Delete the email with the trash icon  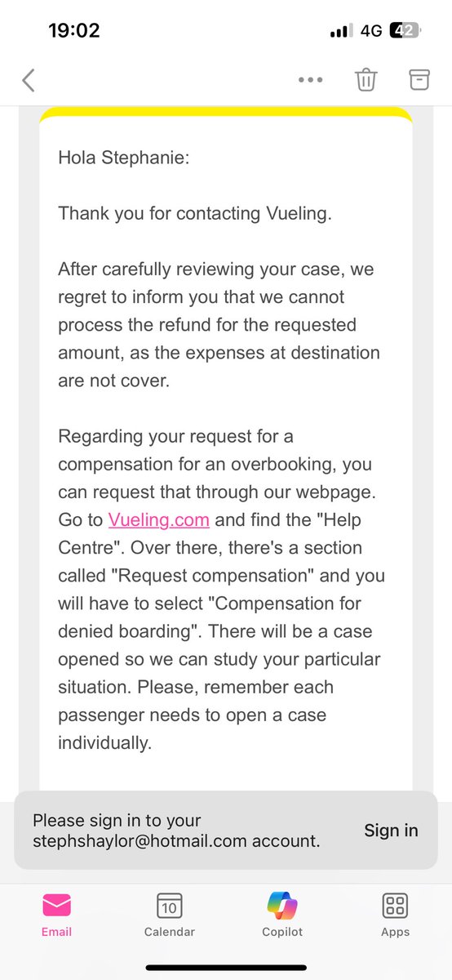point(366,80)
